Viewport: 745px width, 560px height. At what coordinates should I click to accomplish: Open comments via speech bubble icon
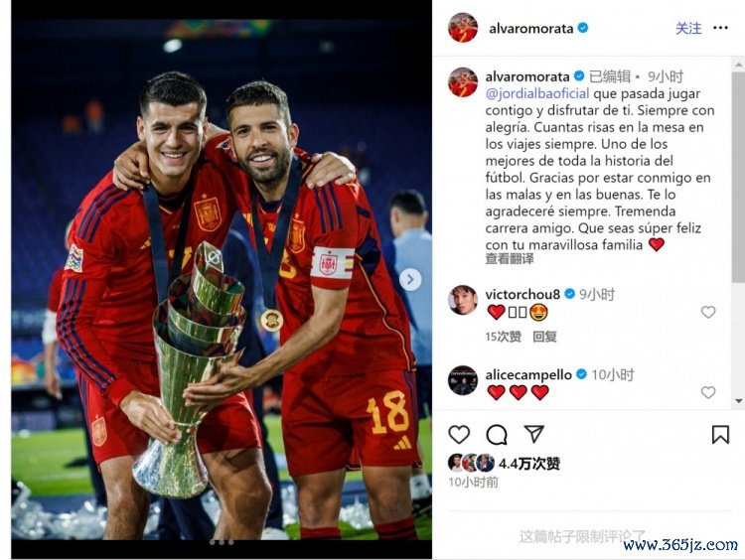coord(497,434)
